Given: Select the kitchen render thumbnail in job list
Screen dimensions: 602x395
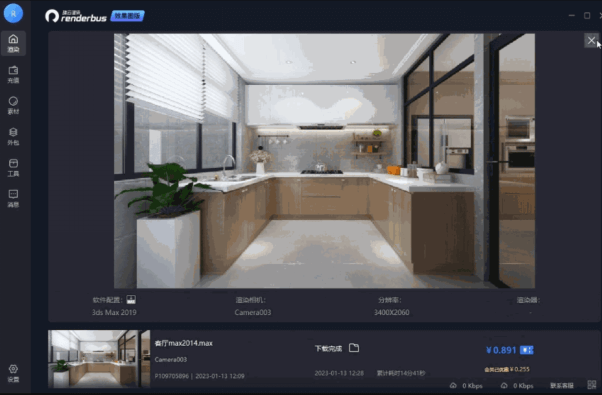Looking at the screenshot, I should tap(99, 359).
